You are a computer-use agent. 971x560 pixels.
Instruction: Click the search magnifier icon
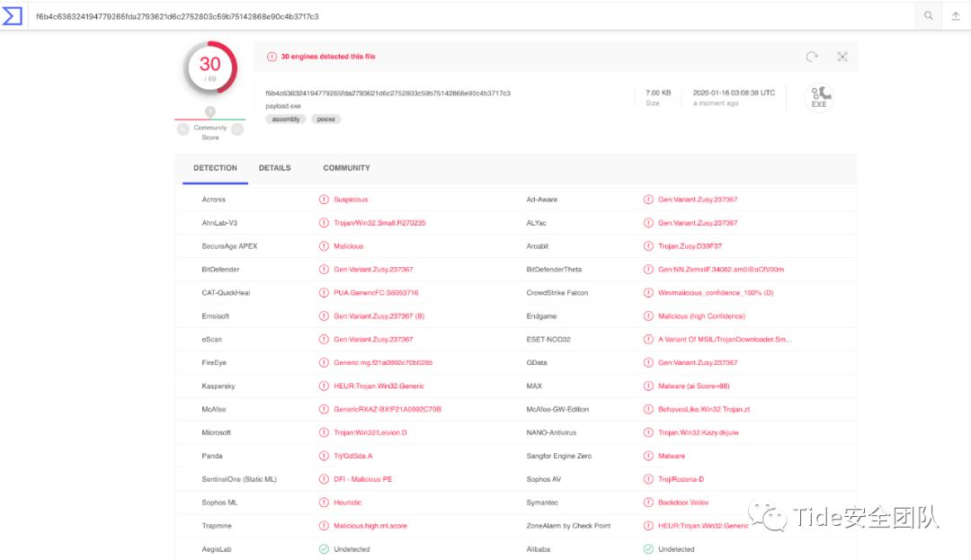click(929, 16)
